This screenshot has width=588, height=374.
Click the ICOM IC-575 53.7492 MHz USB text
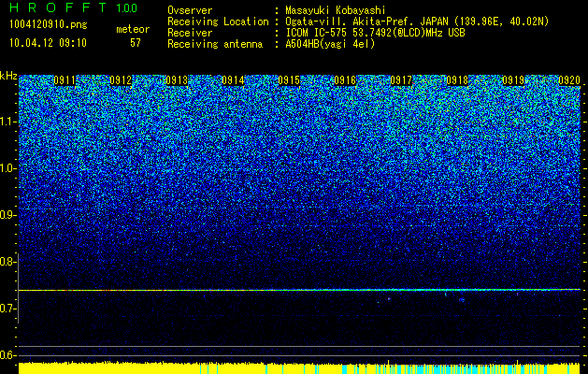(376, 33)
